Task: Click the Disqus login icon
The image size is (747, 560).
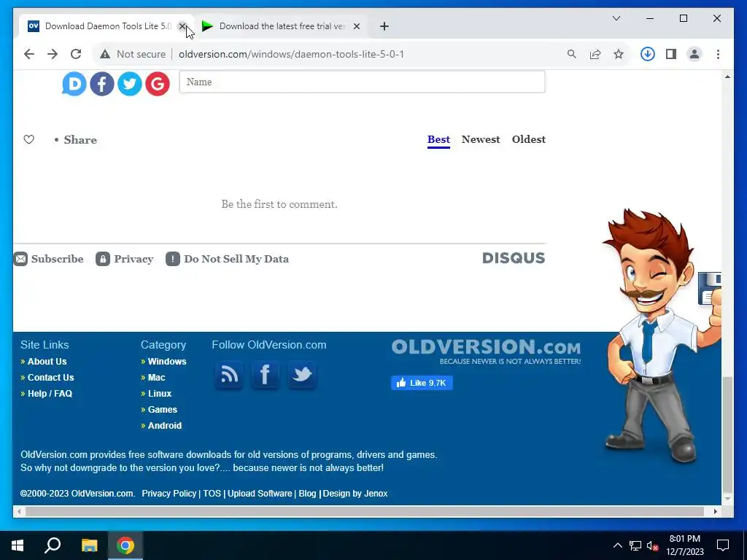Action: pos(74,84)
